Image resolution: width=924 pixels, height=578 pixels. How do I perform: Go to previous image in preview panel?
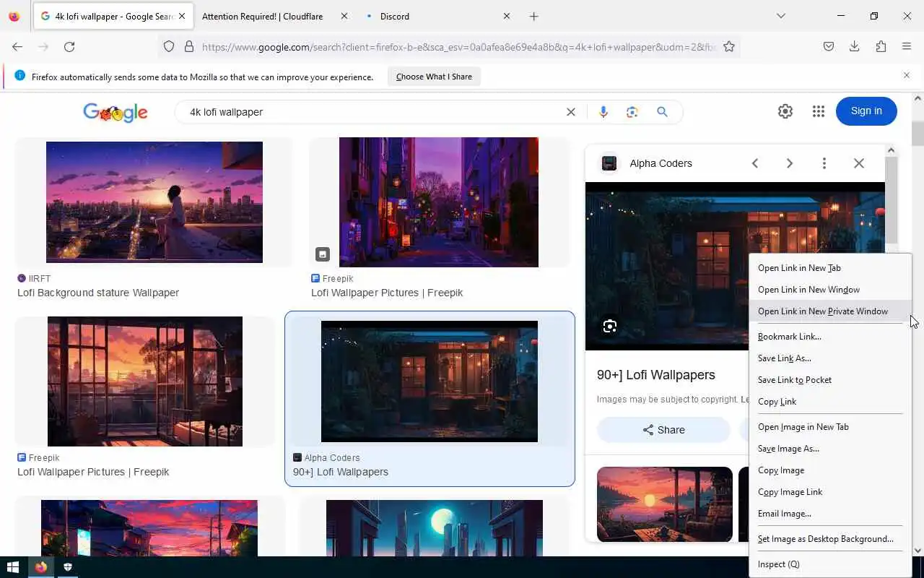[x=755, y=163]
